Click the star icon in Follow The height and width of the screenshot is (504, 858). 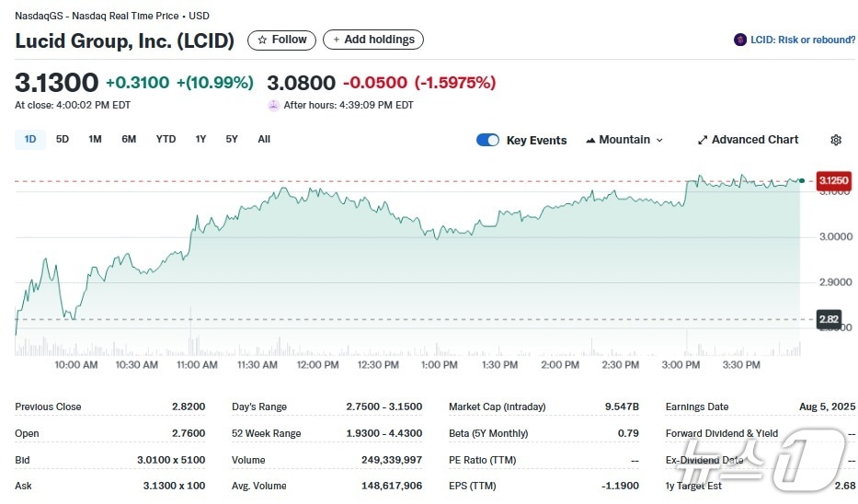click(262, 40)
